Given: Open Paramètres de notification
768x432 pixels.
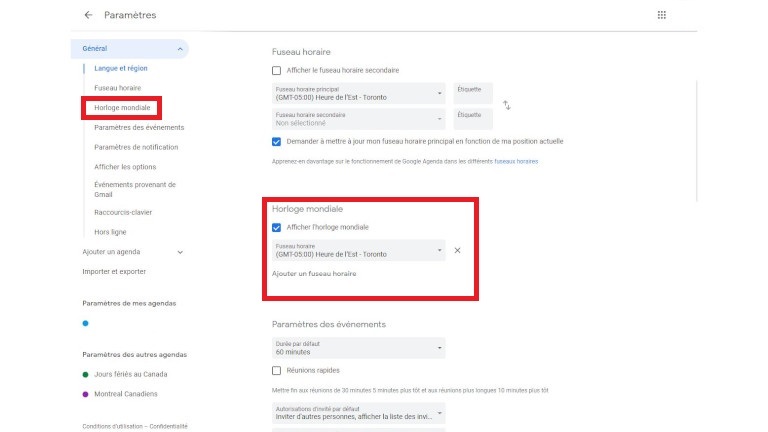Looking at the screenshot, I should [x=136, y=147].
